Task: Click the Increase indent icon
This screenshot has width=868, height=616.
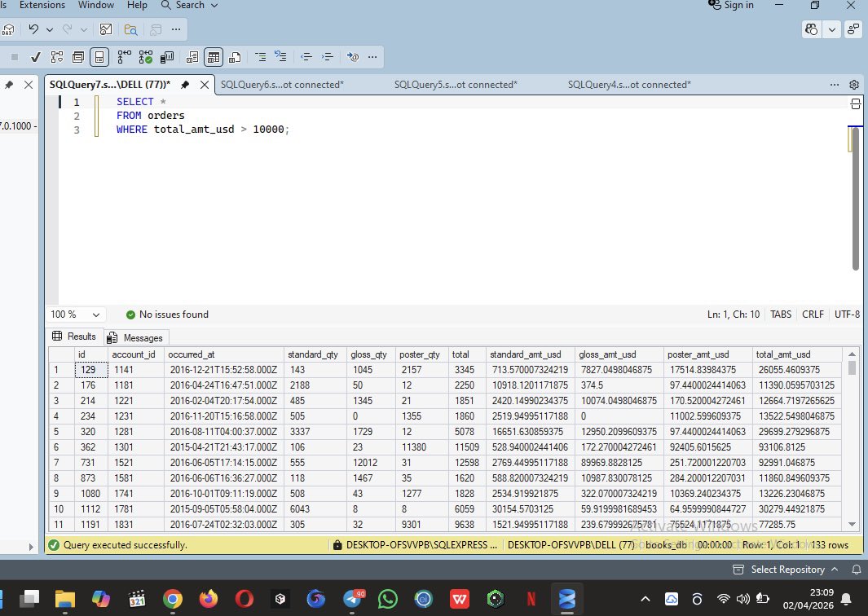Action: [327, 57]
